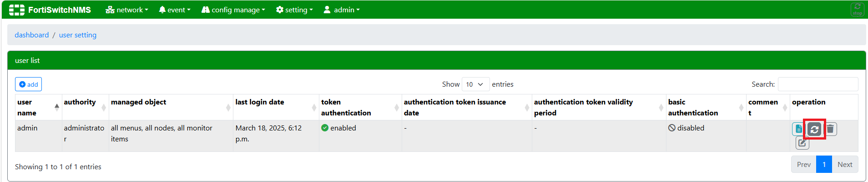Screen dimensions: 868x182
Task: Click the stop refresh icon in top-right corner
Action: pyautogui.click(x=857, y=9)
